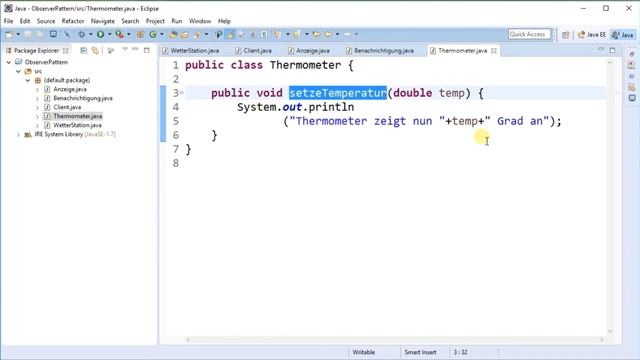The width and height of the screenshot is (640, 360).
Task: Select WetterStation.java in Package Explorer
Action: [x=77, y=125]
